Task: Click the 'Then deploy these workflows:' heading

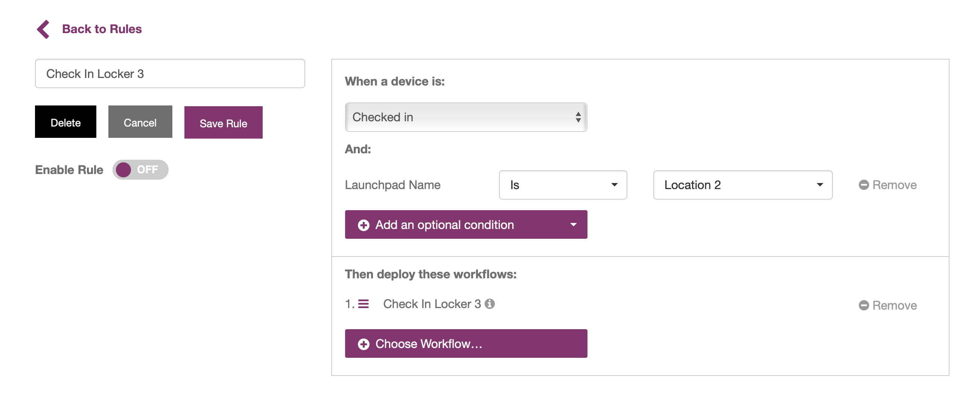Action: 430,274
